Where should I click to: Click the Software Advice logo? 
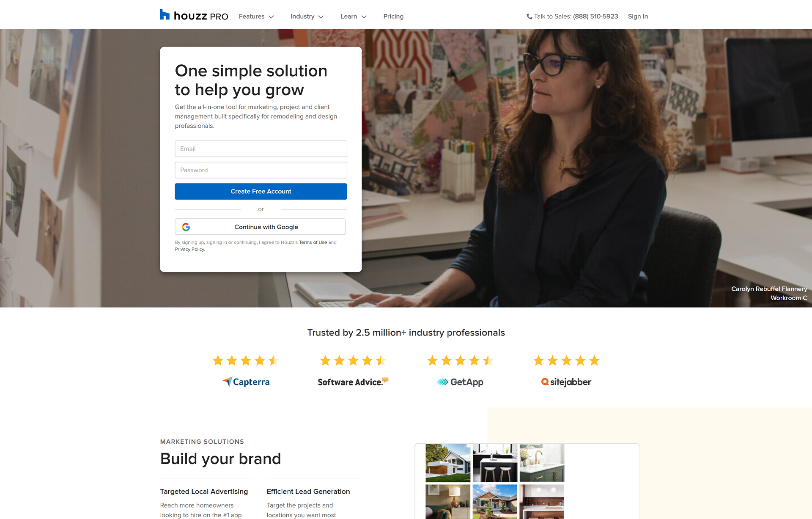352,382
